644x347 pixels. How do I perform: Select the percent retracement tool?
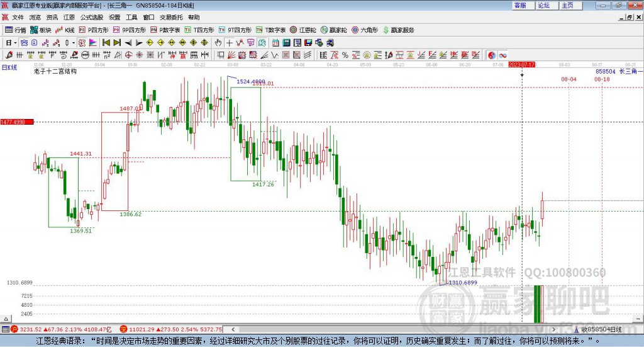click(345, 55)
